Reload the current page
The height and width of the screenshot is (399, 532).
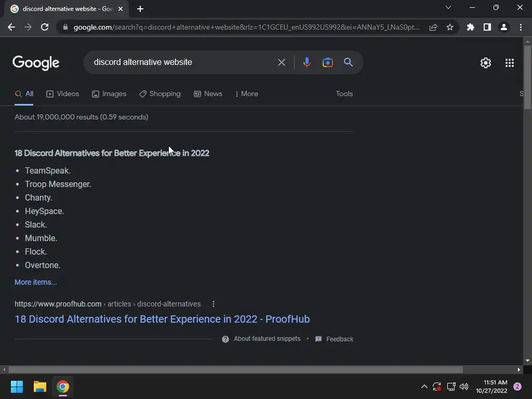click(x=45, y=27)
